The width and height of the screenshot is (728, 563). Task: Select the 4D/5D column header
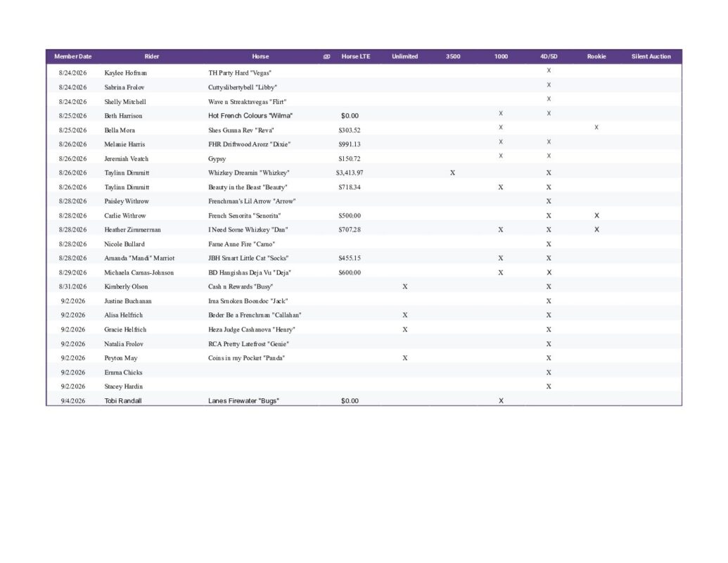point(549,57)
